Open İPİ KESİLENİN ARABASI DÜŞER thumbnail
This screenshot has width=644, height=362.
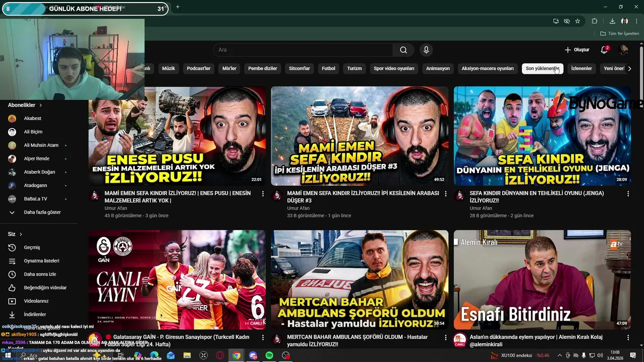[360, 136]
